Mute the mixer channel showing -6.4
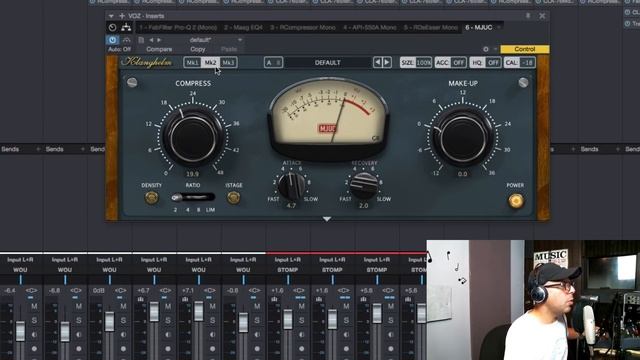The height and width of the screenshot is (360, 640). tap(34, 306)
